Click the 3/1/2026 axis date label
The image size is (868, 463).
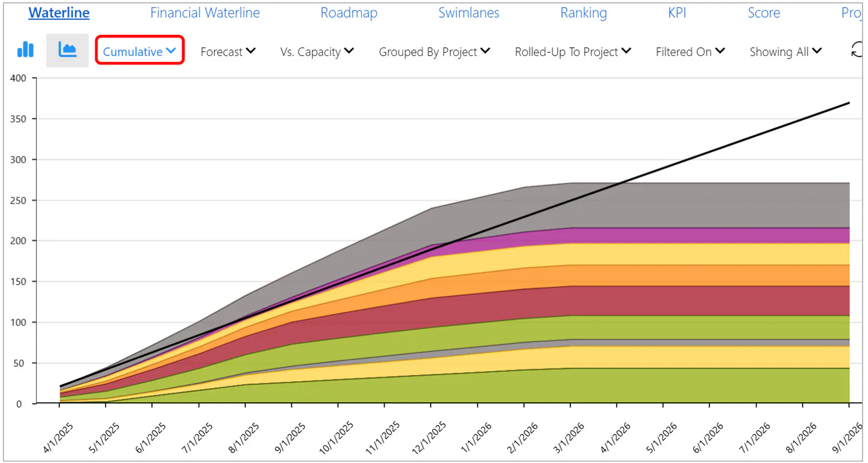[x=569, y=437]
